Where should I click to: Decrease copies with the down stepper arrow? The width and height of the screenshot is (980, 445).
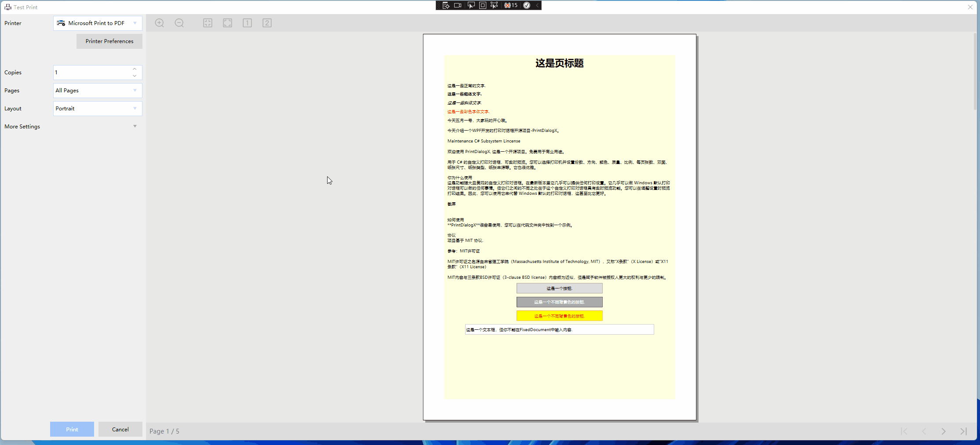tap(135, 76)
